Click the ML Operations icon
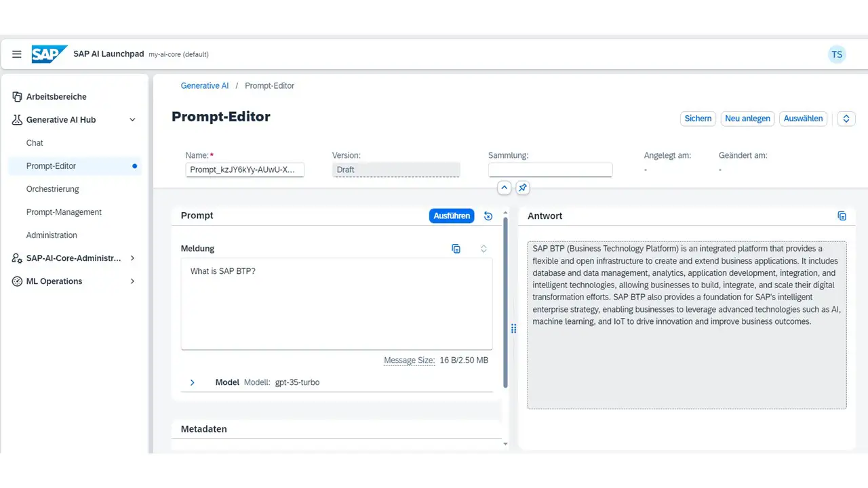 [18, 281]
